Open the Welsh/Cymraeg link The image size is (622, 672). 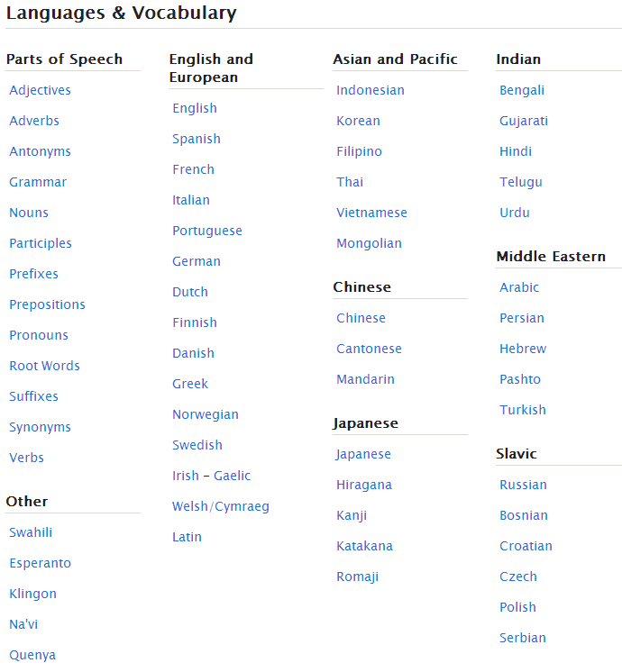click(221, 506)
